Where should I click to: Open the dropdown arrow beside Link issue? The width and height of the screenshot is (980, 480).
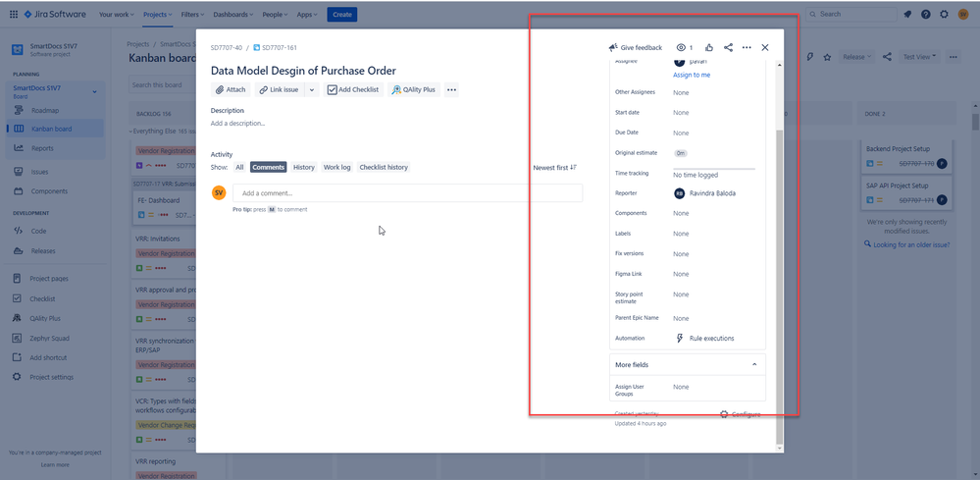click(312, 90)
